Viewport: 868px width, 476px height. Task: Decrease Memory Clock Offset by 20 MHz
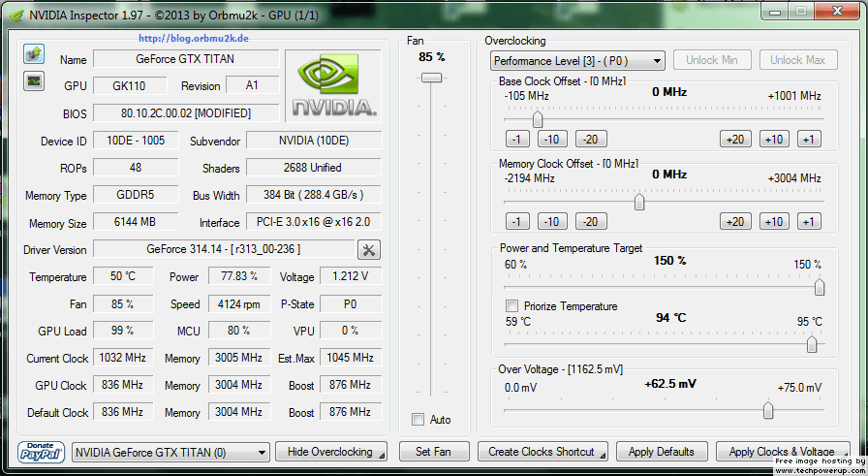pyautogui.click(x=591, y=222)
